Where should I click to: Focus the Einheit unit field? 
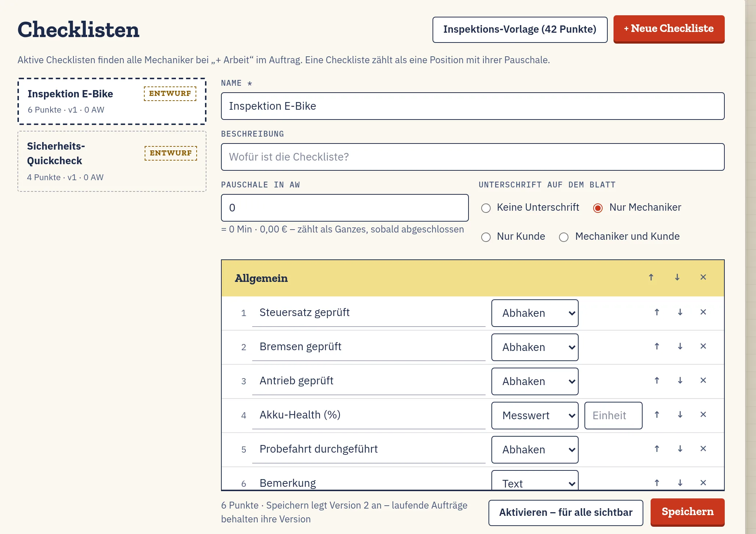coord(613,416)
